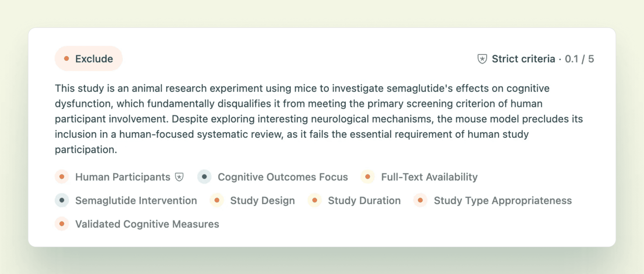644x274 pixels.
Task: Click the dark dot before Semaglutide Intervention
Action: click(x=62, y=200)
